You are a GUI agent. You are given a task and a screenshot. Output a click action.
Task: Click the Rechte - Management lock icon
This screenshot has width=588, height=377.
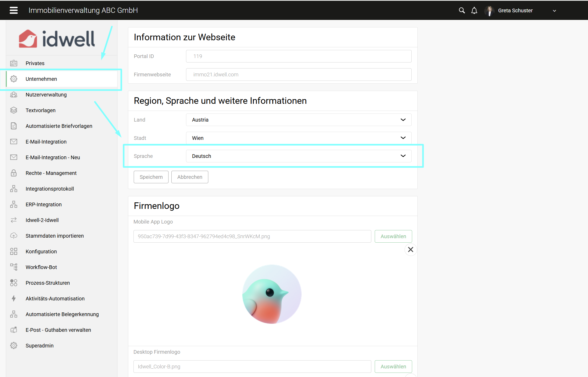[14, 173]
